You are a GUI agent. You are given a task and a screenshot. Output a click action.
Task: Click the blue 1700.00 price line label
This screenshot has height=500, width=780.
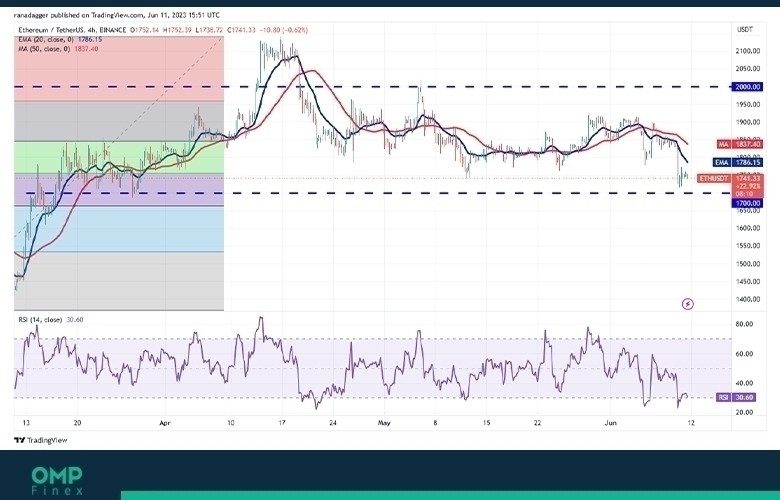747,203
